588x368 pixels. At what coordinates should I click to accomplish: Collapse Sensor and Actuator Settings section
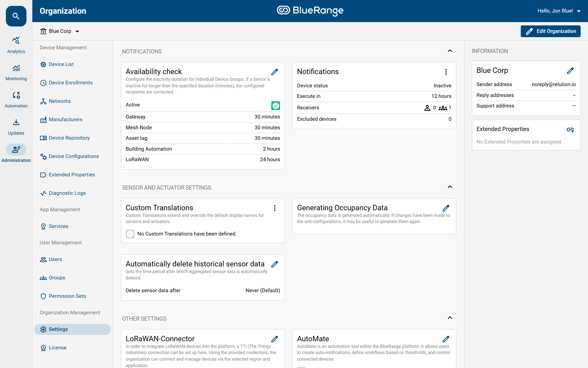(450, 187)
